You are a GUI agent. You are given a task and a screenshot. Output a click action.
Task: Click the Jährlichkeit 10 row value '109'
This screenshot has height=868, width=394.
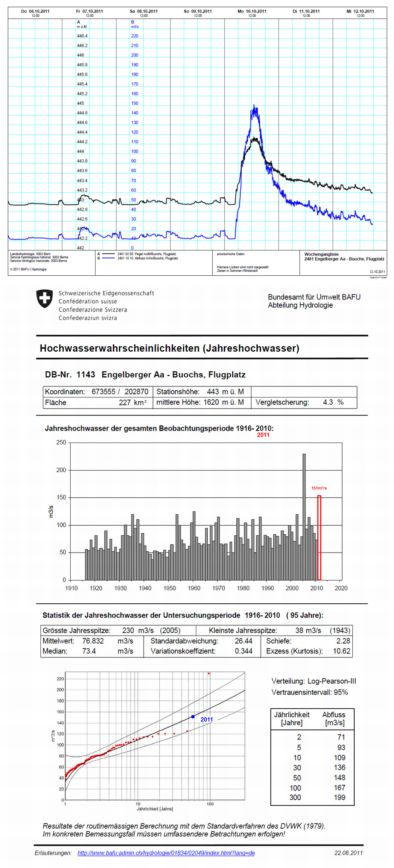coord(340,757)
